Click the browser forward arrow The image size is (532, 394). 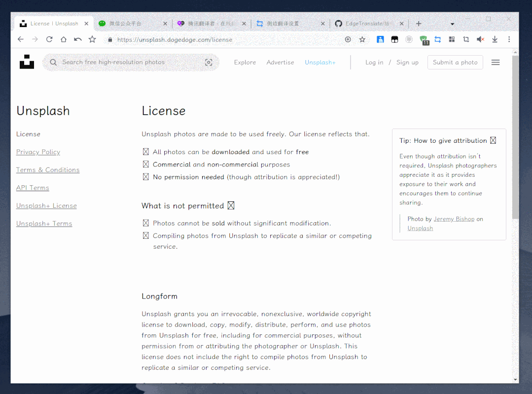pos(35,39)
